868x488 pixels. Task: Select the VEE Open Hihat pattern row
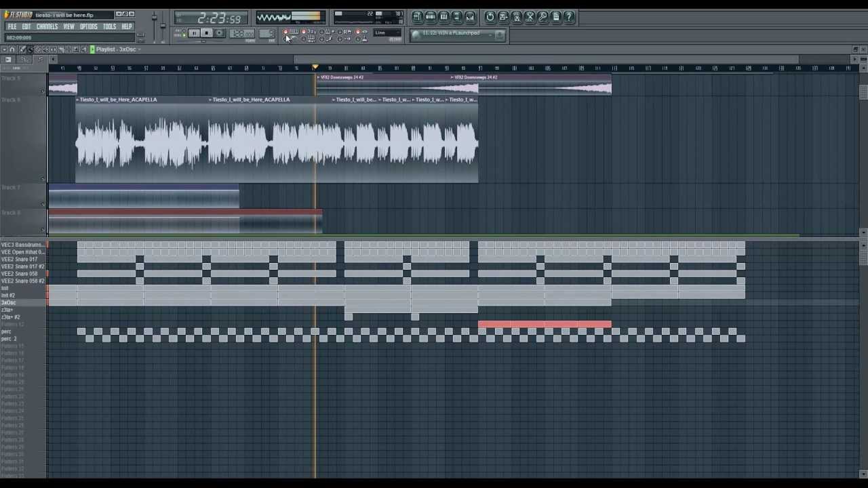23,252
